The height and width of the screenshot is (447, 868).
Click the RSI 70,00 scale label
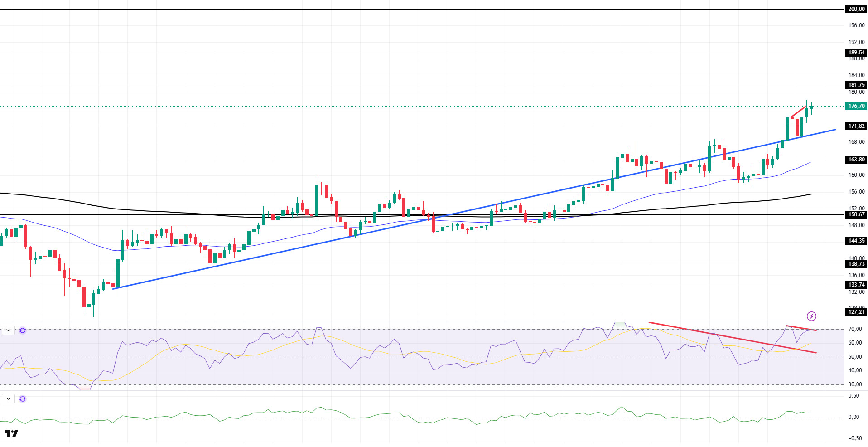click(x=855, y=329)
